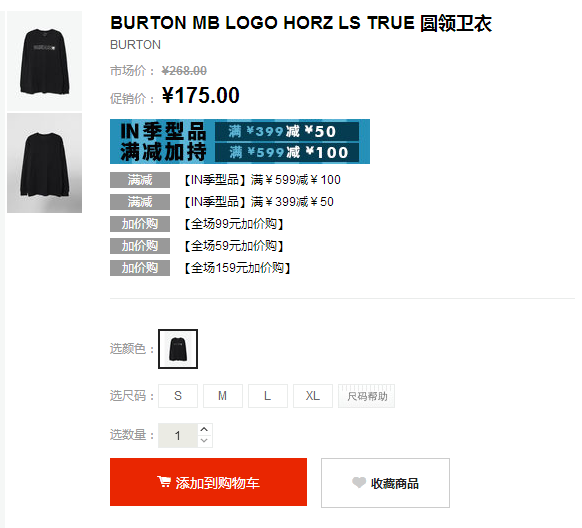582x528 pixels.
Task: View the front sweatshirt thumbnail
Action: [x=45, y=61]
